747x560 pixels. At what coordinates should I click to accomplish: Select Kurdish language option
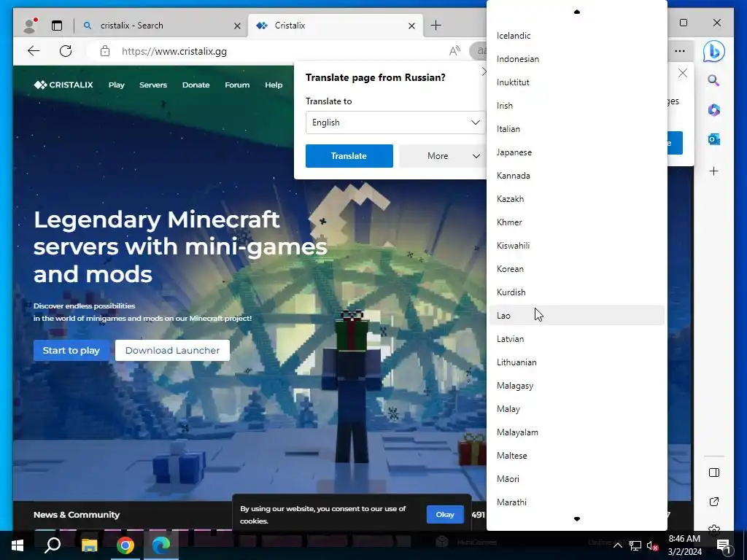click(577, 292)
